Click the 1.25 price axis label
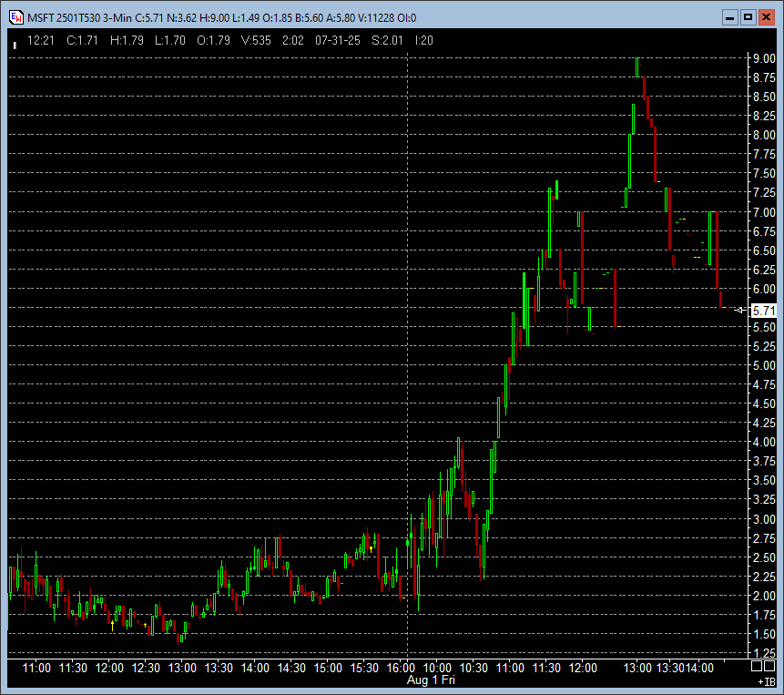The height and width of the screenshot is (695, 784). (x=765, y=653)
